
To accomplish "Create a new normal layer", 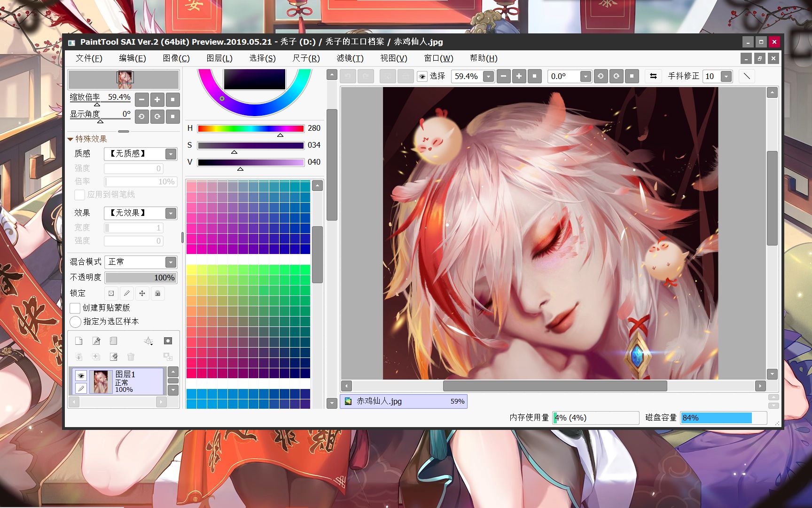I will (x=79, y=341).
